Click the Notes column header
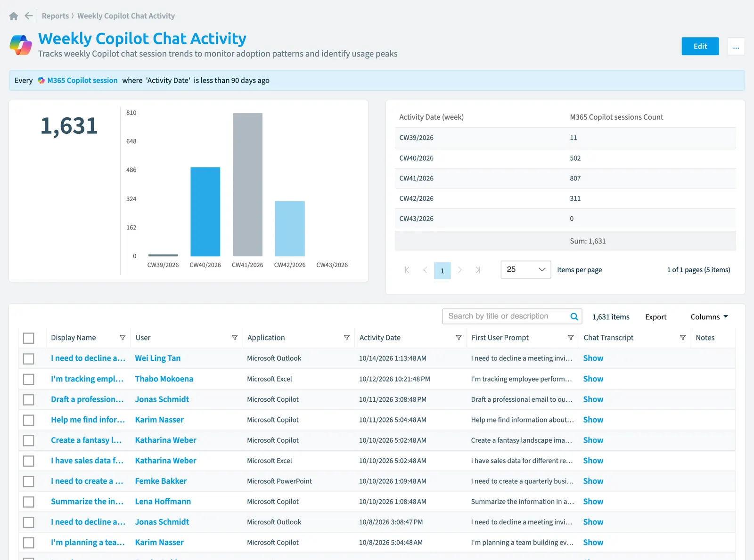This screenshot has height=560, width=754. (x=705, y=338)
